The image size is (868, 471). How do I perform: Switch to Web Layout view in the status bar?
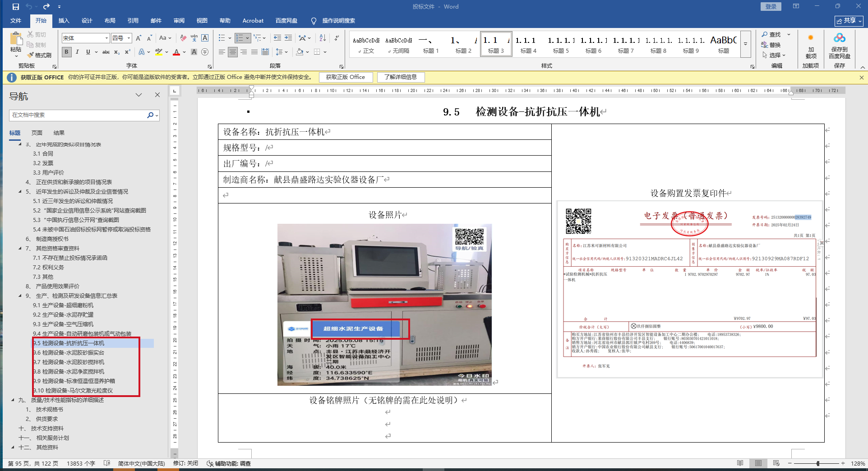[776, 463]
